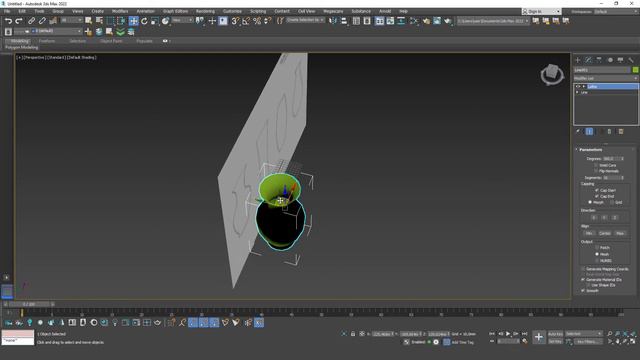
Task: Open the Create panel plus icon
Action: [578, 60]
